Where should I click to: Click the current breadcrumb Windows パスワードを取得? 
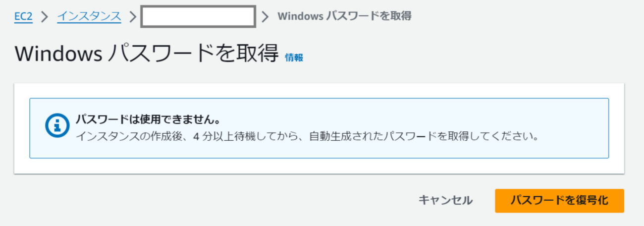(x=344, y=16)
